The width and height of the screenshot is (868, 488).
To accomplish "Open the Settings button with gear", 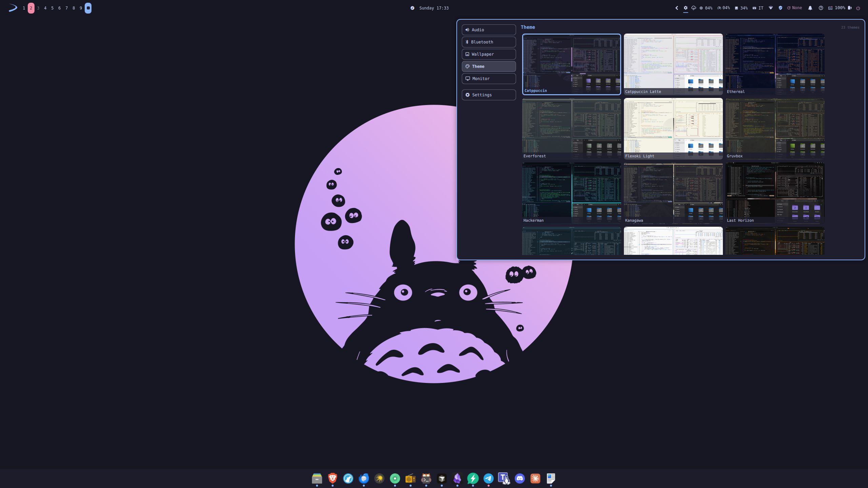I will coord(489,95).
